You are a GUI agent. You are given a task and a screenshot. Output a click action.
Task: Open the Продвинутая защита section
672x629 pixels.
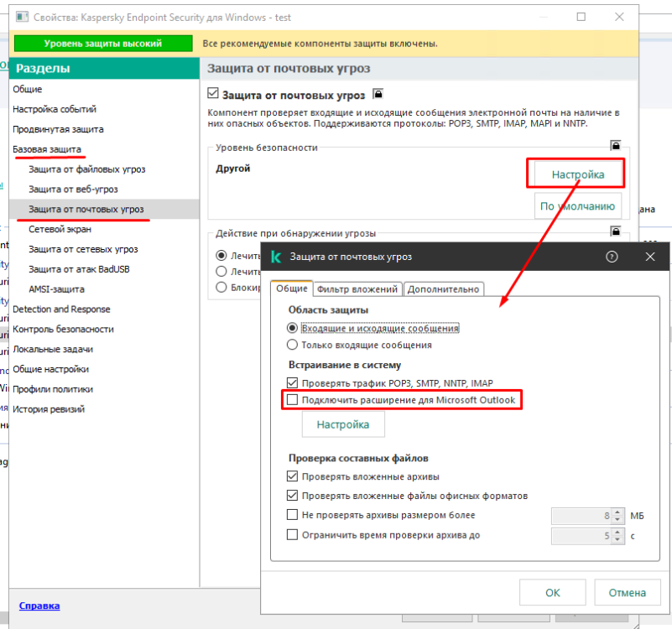58,129
